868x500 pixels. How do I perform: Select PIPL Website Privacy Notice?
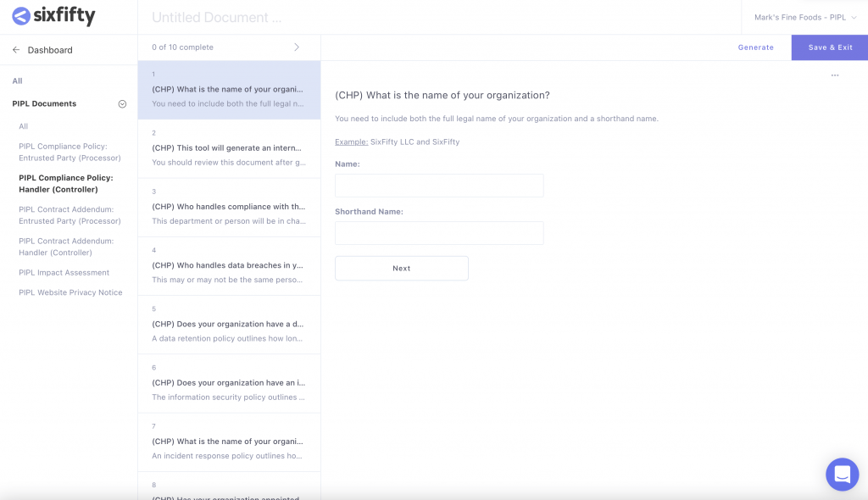point(70,292)
